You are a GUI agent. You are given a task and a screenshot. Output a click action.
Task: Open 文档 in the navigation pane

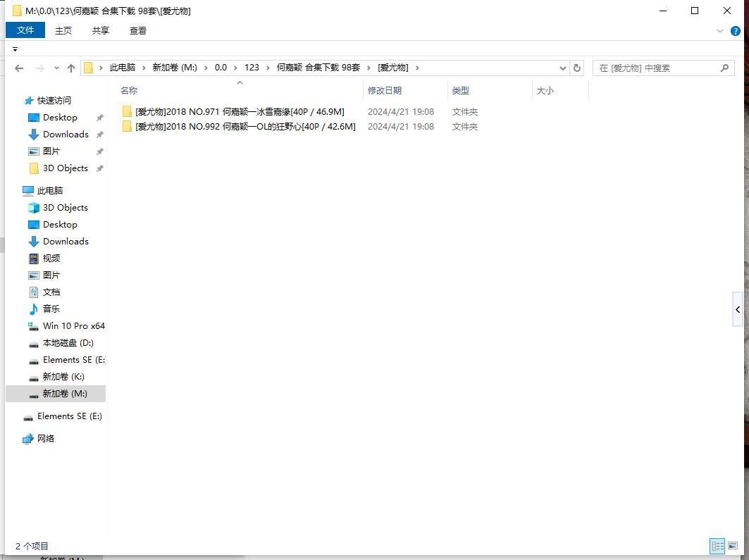click(x=51, y=292)
